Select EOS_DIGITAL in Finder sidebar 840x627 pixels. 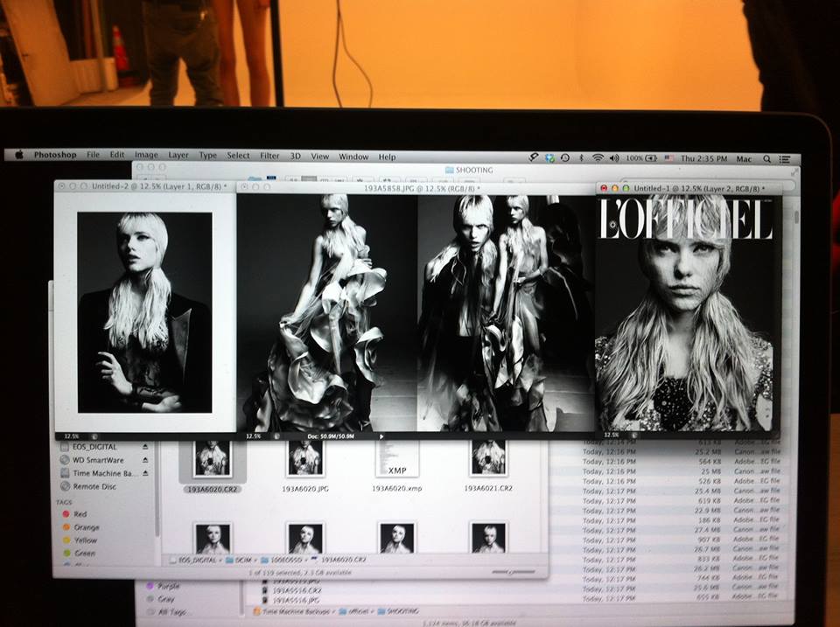coord(94,447)
